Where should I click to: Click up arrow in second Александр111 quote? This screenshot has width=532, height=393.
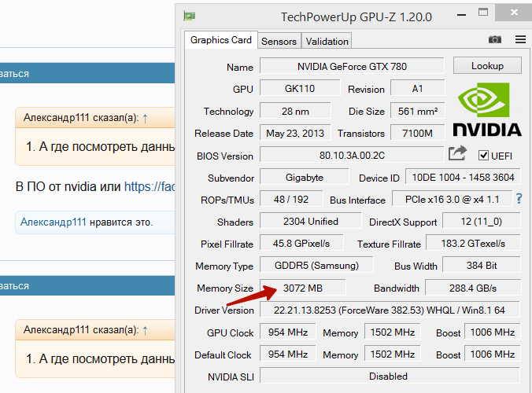point(146,331)
